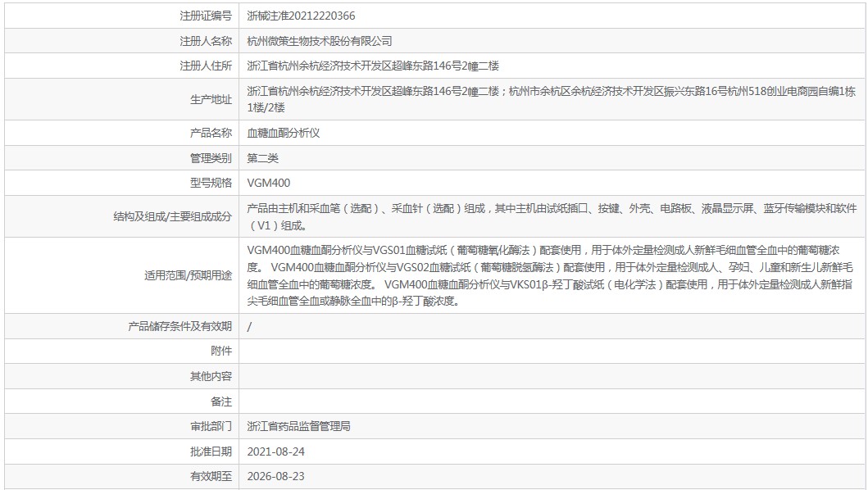Select the slash value in the storage conditions row
Image resolution: width=868 pixels, height=490 pixels.
249,327
